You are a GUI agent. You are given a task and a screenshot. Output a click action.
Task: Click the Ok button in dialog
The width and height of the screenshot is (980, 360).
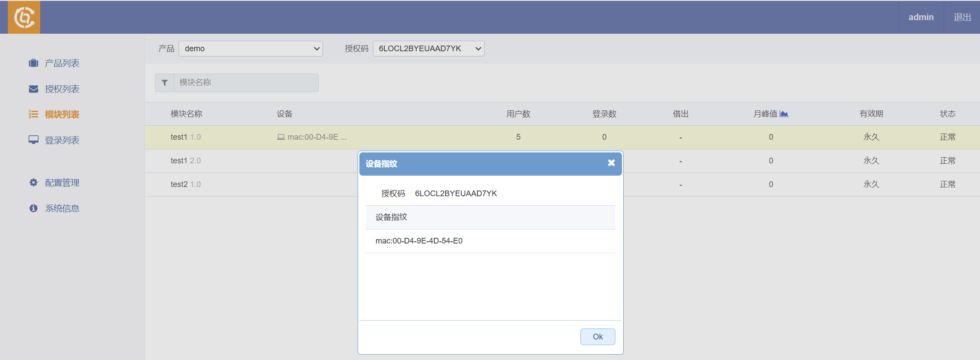(x=597, y=337)
